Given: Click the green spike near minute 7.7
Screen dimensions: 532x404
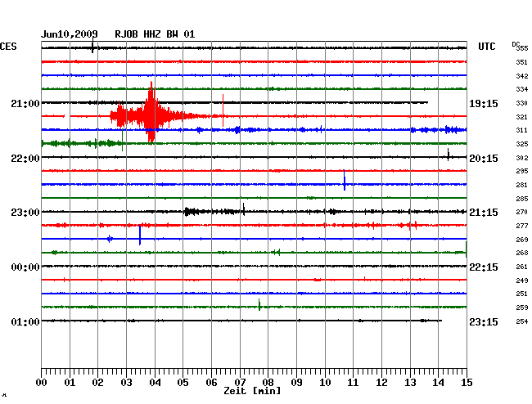Looking at the screenshot, I should (259, 304).
